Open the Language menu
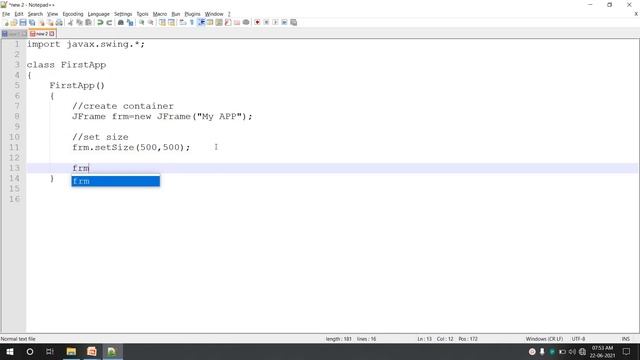The height and width of the screenshot is (360, 640). (98, 14)
